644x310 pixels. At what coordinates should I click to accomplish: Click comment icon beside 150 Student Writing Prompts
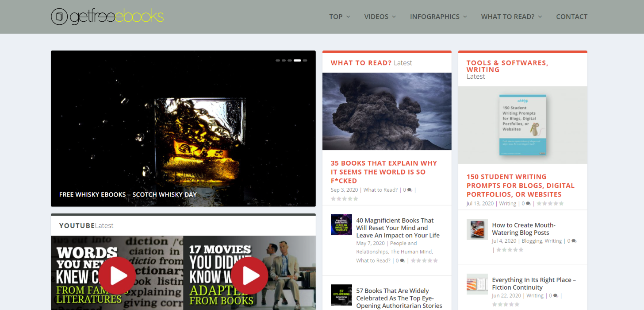click(x=528, y=204)
